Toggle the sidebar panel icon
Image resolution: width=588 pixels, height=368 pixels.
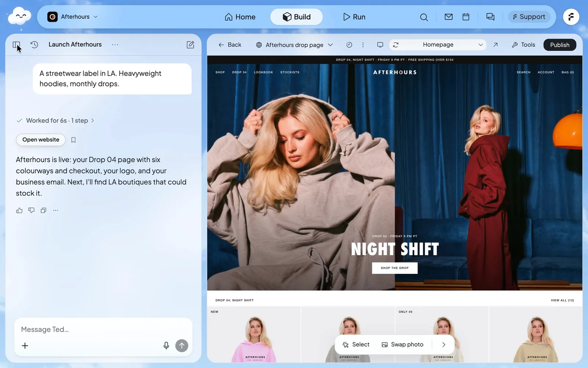pos(16,45)
